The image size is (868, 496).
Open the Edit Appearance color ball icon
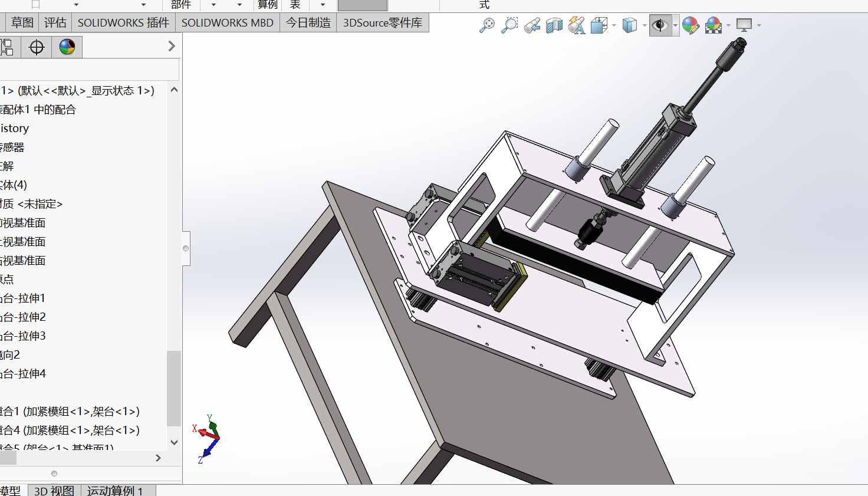pos(691,25)
